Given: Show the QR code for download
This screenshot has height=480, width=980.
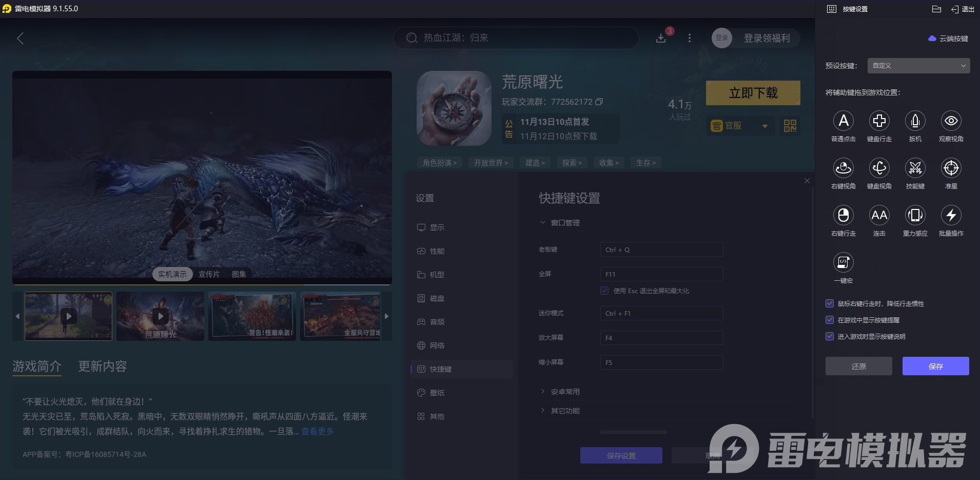Looking at the screenshot, I should [790, 126].
